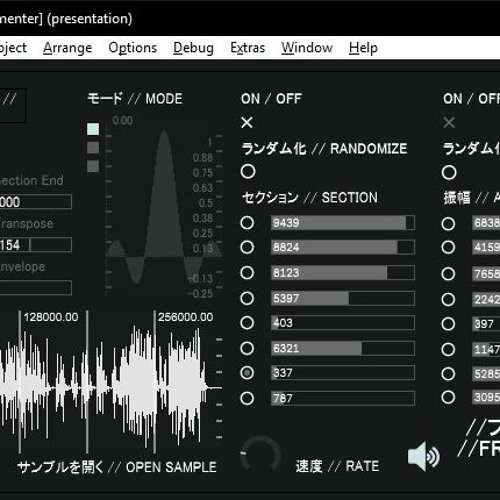Select the amplitude radio beside 5285
Viewport: 500px width, 500px height.
click(448, 374)
